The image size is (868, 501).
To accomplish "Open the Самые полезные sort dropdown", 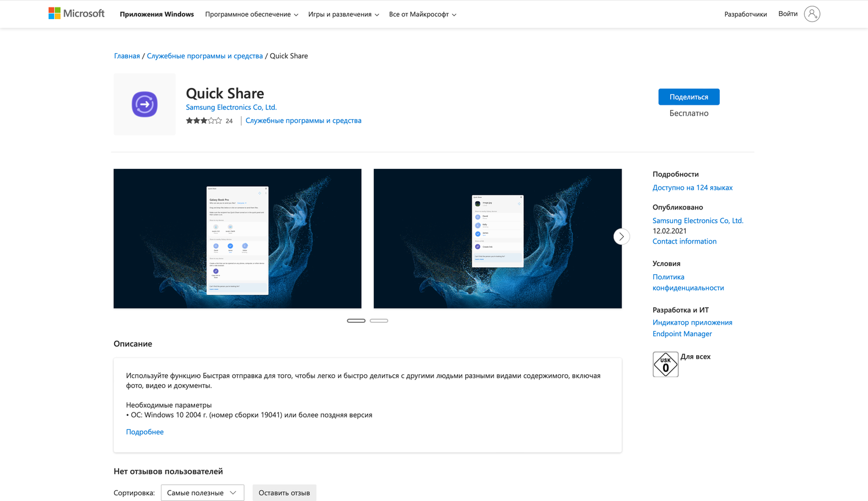I will (x=203, y=493).
